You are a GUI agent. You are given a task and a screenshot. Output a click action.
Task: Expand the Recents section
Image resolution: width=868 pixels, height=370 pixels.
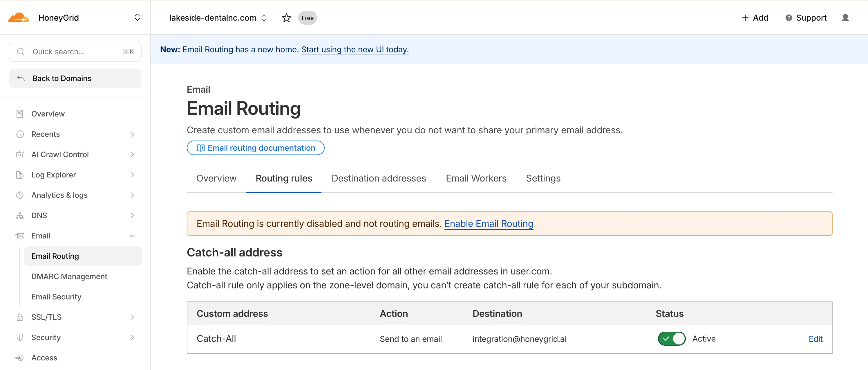pos(132,134)
